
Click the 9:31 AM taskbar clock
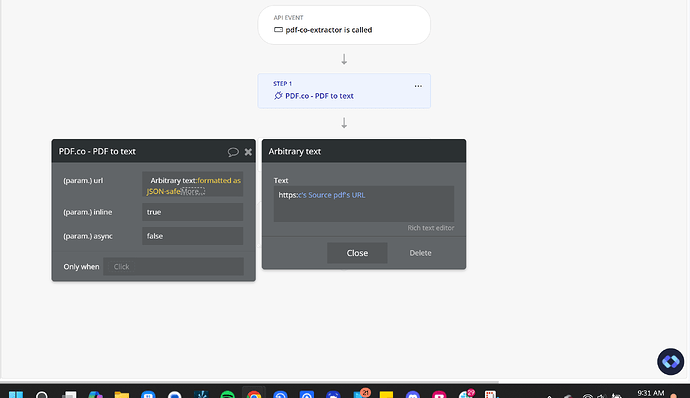[x=650, y=393]
